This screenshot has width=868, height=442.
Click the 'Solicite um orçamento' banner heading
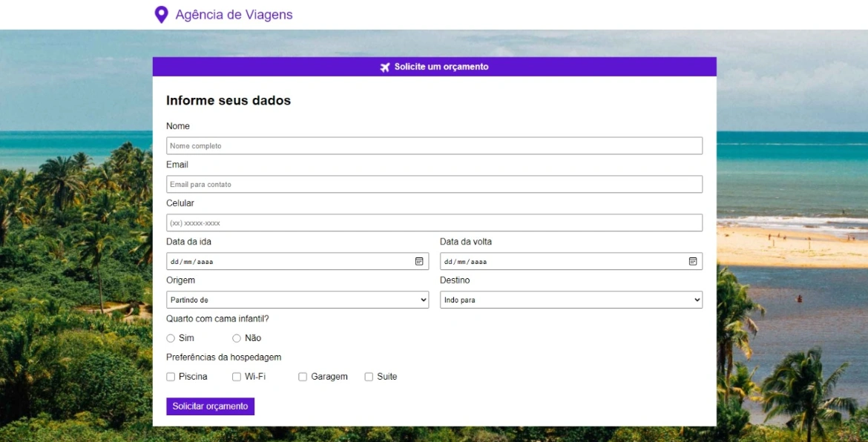click(x=441, y=67)
